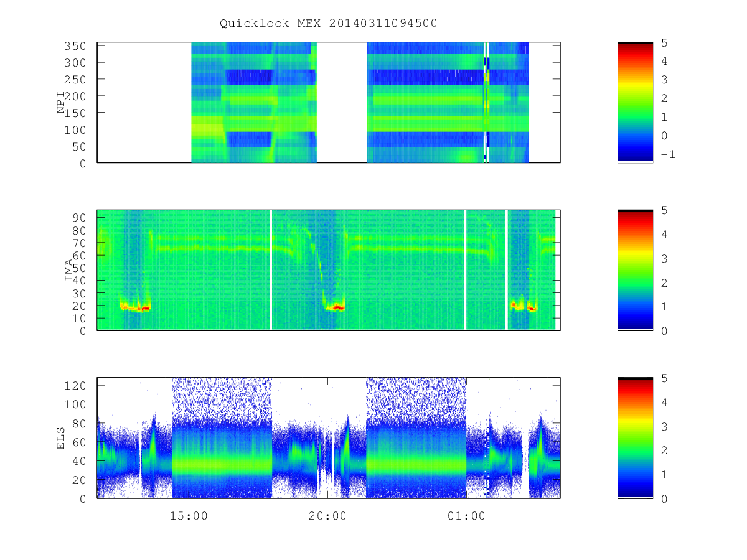This screenshot has width=747, height=560.
Task: Click the ELS spectrogram panel
Action: (329, 438)
